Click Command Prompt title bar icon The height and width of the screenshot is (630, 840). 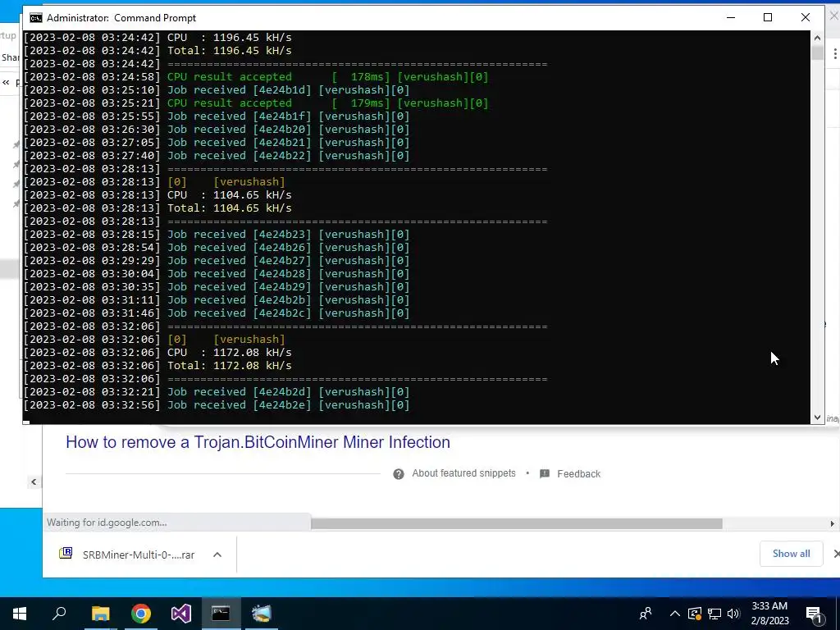pyautogui.click(x=36, y=18)
